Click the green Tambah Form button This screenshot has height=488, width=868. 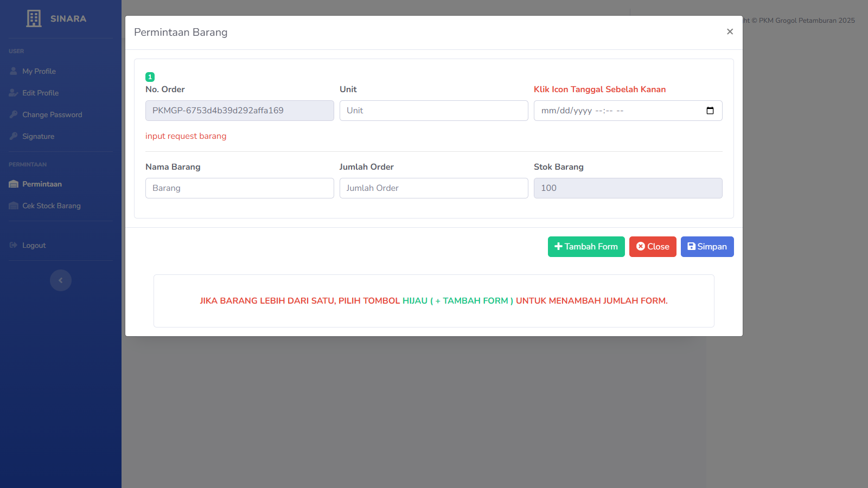(586, 247)
